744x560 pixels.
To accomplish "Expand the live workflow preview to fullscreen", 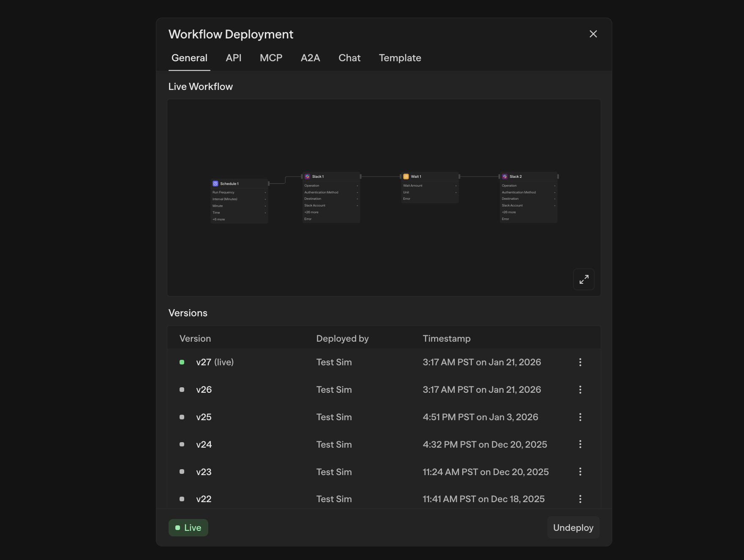I will pos(583,280).
